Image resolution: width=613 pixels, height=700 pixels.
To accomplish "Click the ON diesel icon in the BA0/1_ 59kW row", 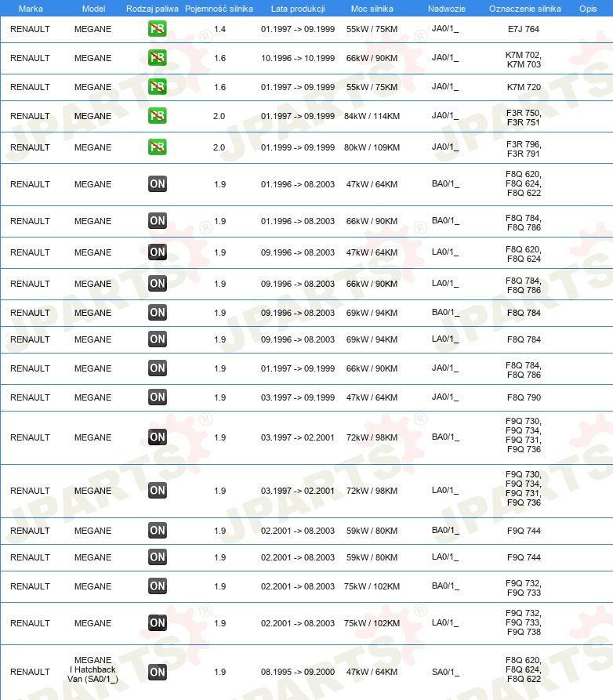I will pos(157,531).
